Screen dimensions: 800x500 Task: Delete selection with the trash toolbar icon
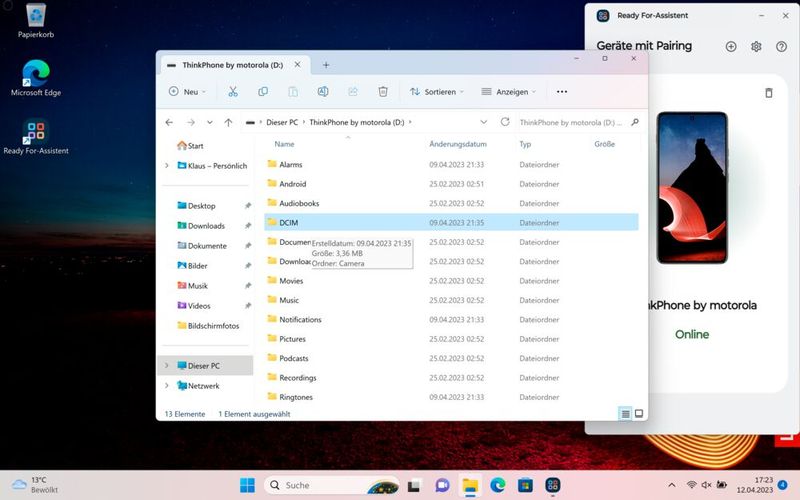pyautogui.click(x=383, y=92)
